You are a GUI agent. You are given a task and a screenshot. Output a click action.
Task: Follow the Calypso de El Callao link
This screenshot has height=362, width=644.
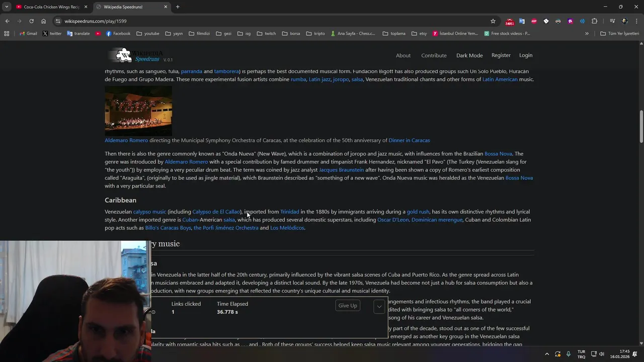click(x=216, y=212)
